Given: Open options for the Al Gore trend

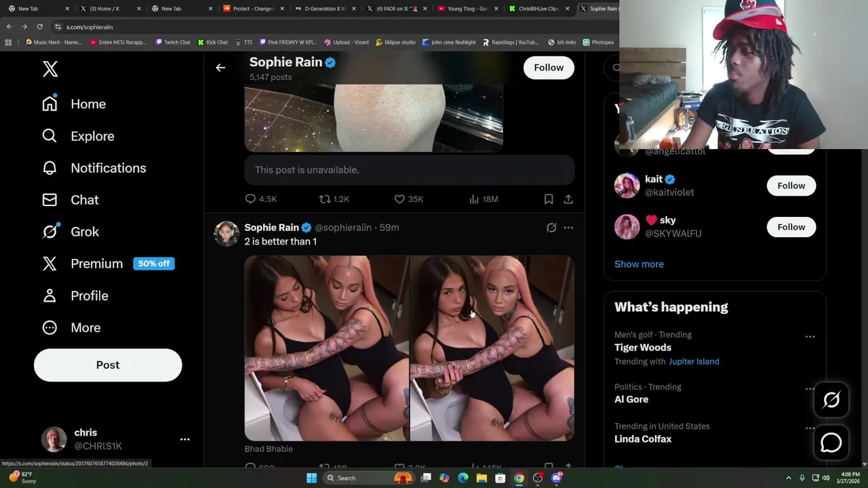Looking at the screenshot, I should coord(810,389).
